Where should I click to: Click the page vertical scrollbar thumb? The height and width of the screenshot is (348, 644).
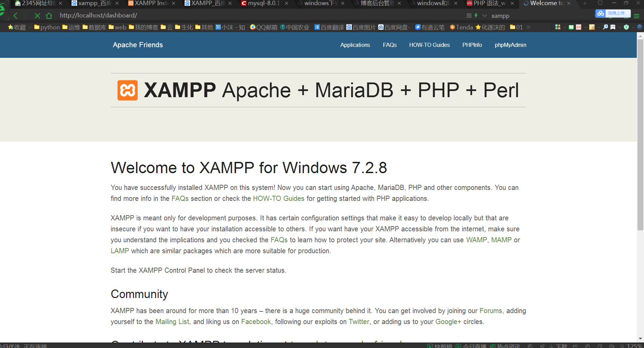click(x=640, y=135)
